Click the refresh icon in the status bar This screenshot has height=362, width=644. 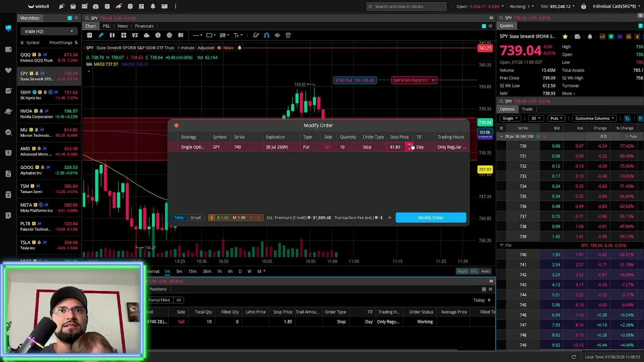tap(574, 357)
